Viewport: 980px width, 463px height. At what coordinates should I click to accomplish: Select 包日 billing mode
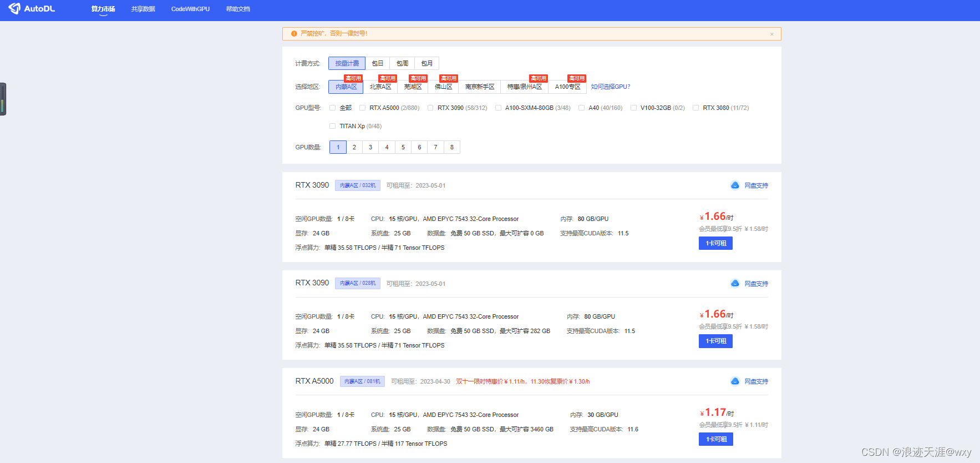[378, 63]
